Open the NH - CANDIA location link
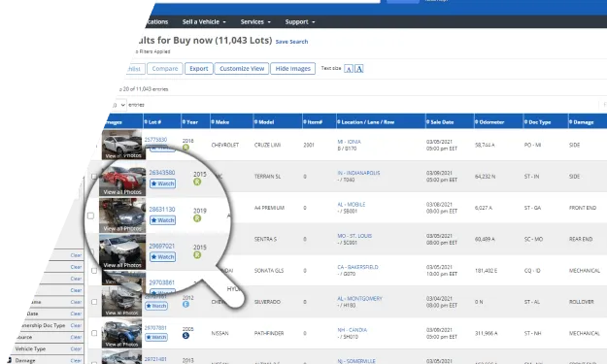The image size is (607, 364). pyautogui.click(x=353, y=330)
